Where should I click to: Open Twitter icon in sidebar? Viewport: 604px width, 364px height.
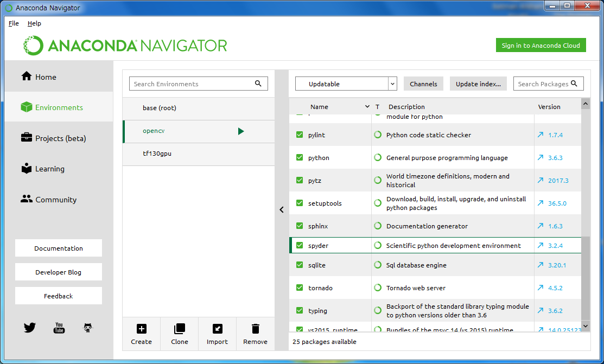pos(30,328)
